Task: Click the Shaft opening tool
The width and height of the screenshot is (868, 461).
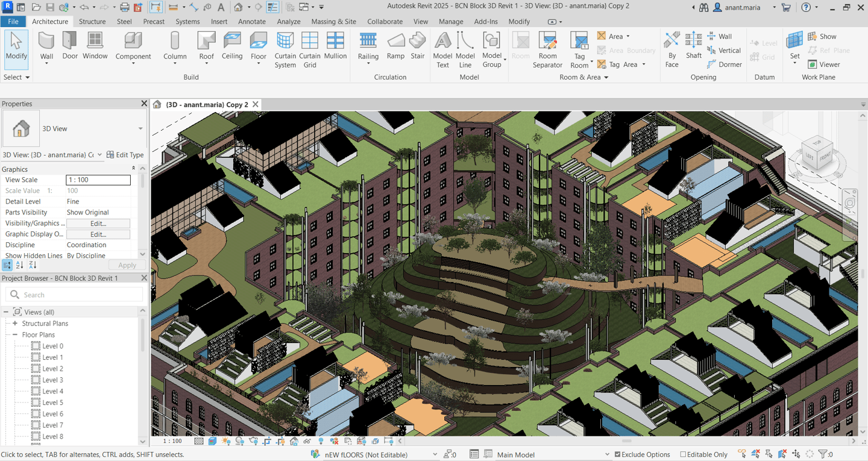Action: 694,42
